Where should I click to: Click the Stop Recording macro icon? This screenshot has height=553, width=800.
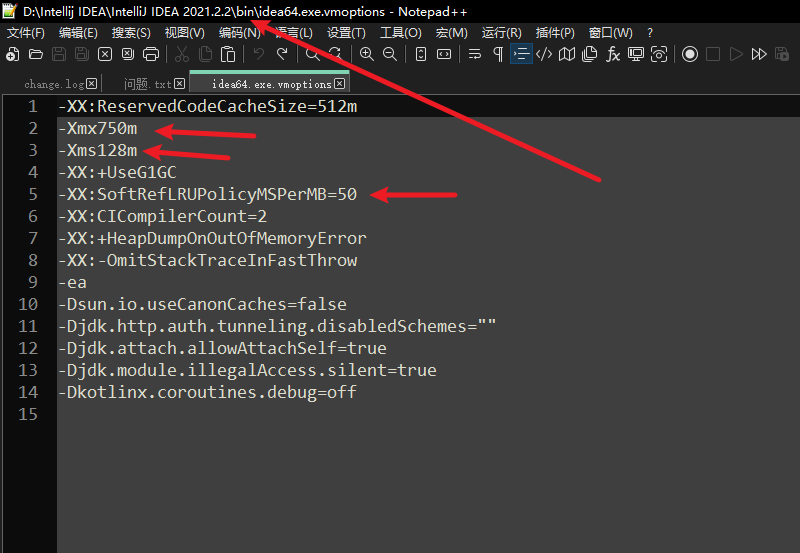coord(713,54)
